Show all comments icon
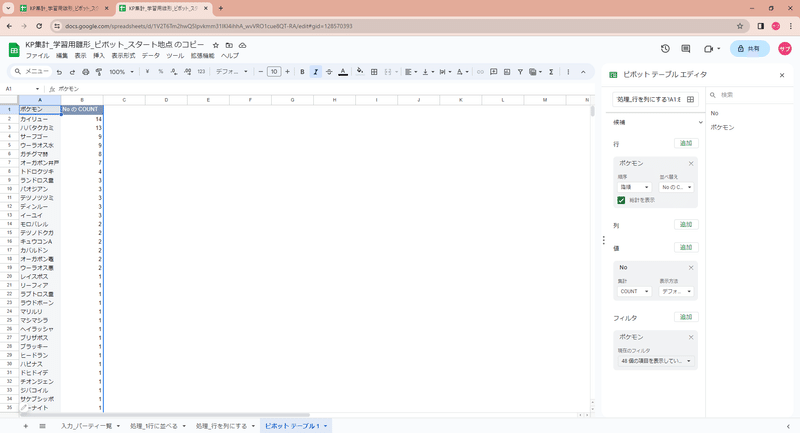Viewport: 800px width, 433px height. [686, 49]
